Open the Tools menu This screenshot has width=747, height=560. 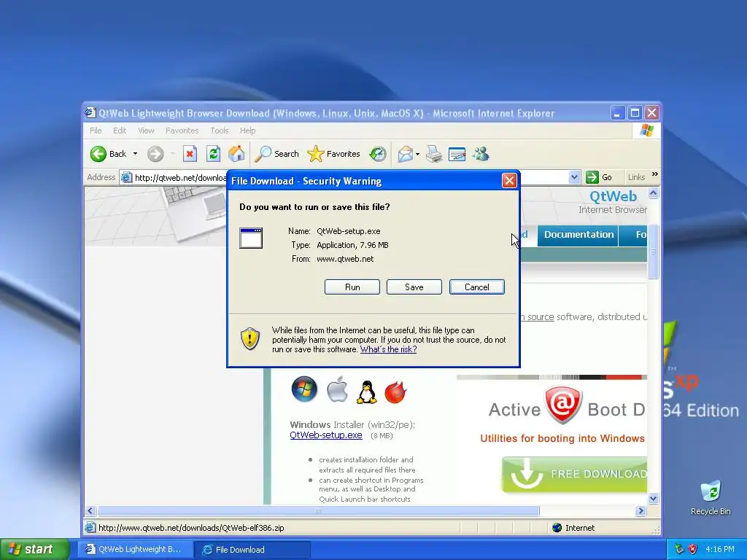(x=220, y=131)
